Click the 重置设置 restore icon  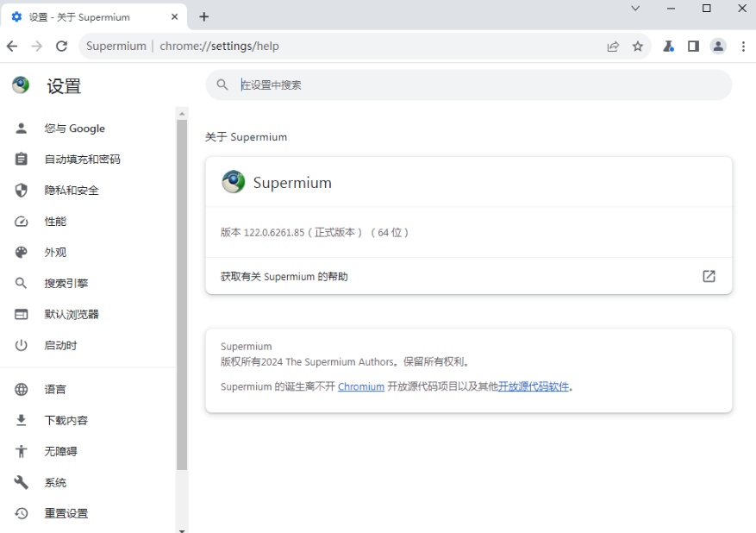[22, 513]
